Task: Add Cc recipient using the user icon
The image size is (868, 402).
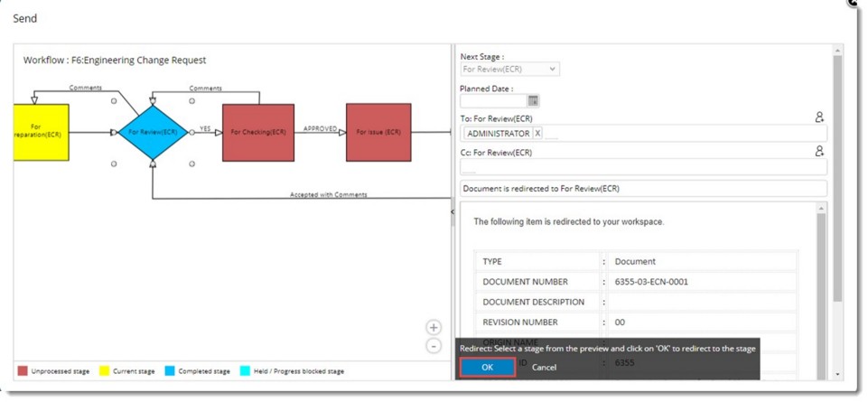Action: click(x=819, y=151)
